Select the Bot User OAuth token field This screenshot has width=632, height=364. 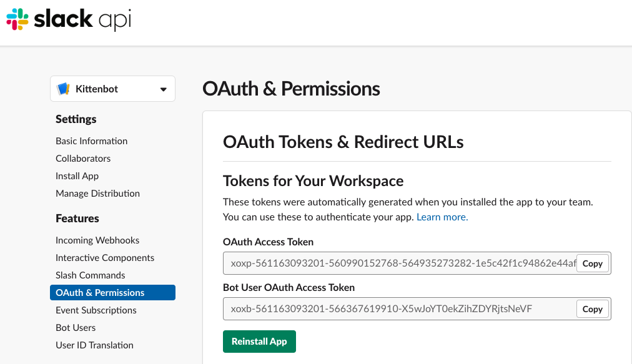click(400, 309)
